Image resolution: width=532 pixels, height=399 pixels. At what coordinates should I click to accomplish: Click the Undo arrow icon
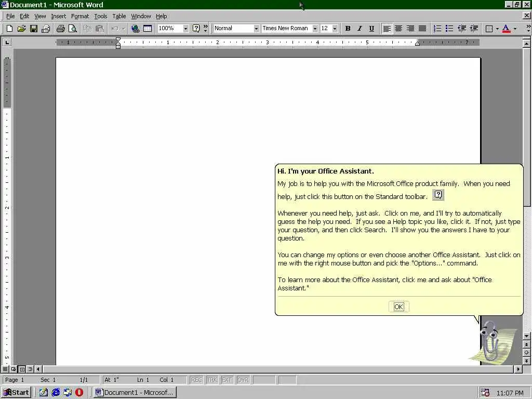pos(115,29)
